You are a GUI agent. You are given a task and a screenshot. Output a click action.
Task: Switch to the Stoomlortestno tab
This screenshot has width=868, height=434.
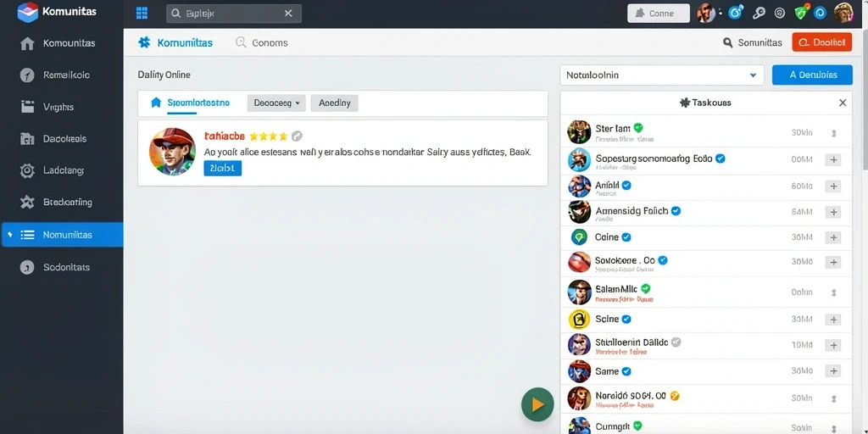click(x=190, y=103)
